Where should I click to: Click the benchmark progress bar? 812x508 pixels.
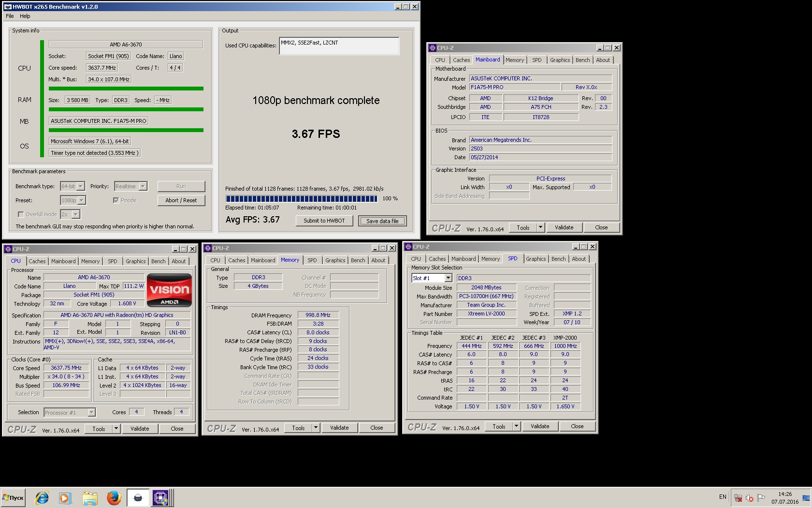(x=302, y=199)
